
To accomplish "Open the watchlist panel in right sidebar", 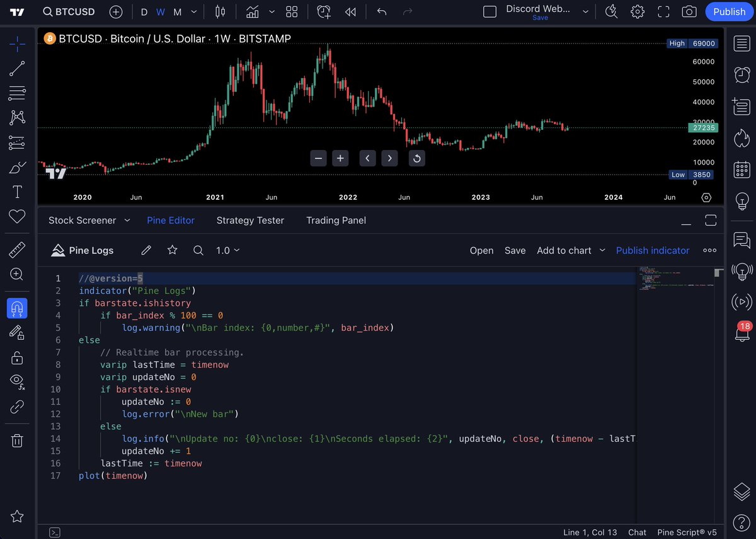I will [742, 43].
